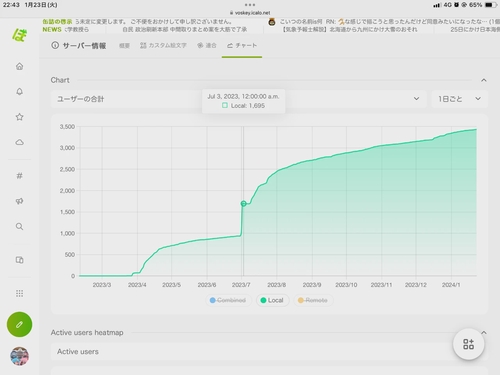Image resolution: width=500 pixels, height=375 pixels.
Task: Collapse the Active users heatmap section
Action: click(x=484, y=332)
